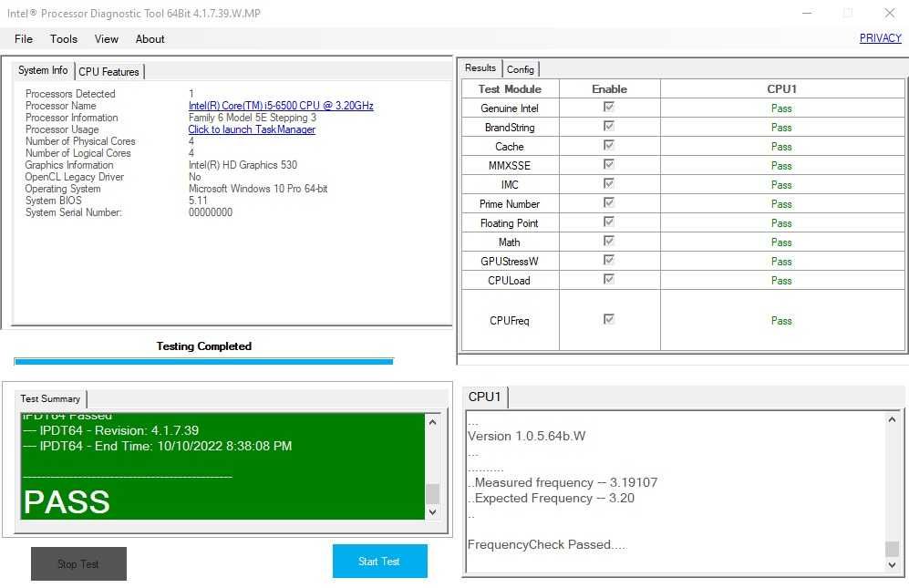Toggle the Floating Point test checkbox
This screenshot has width=909, height=588.
pos(609,222)
